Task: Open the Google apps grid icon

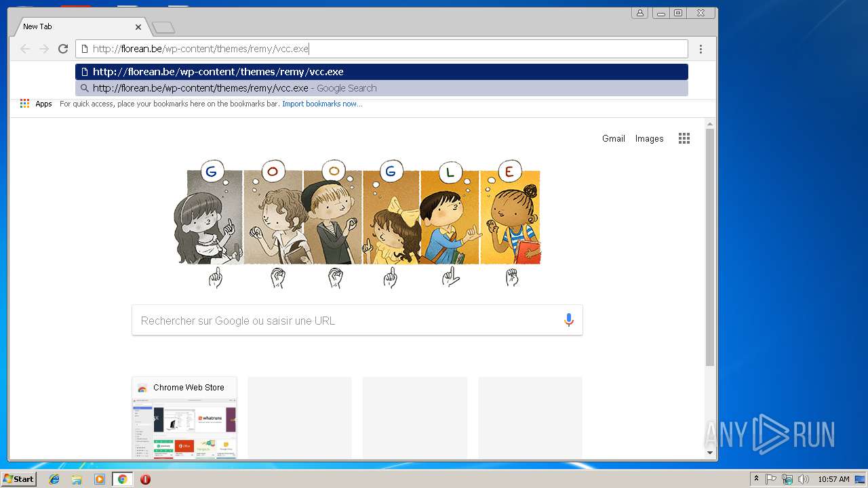Action: point(684,138)
